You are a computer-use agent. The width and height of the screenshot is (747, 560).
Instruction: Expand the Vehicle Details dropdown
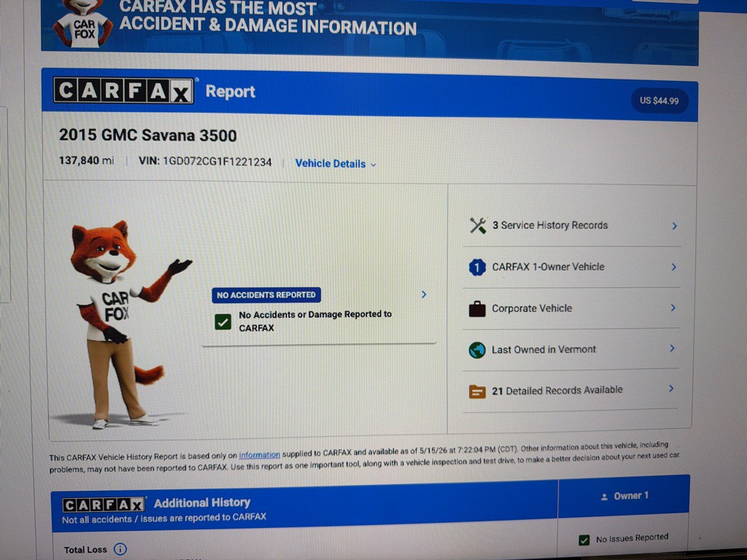click(336, 164)
